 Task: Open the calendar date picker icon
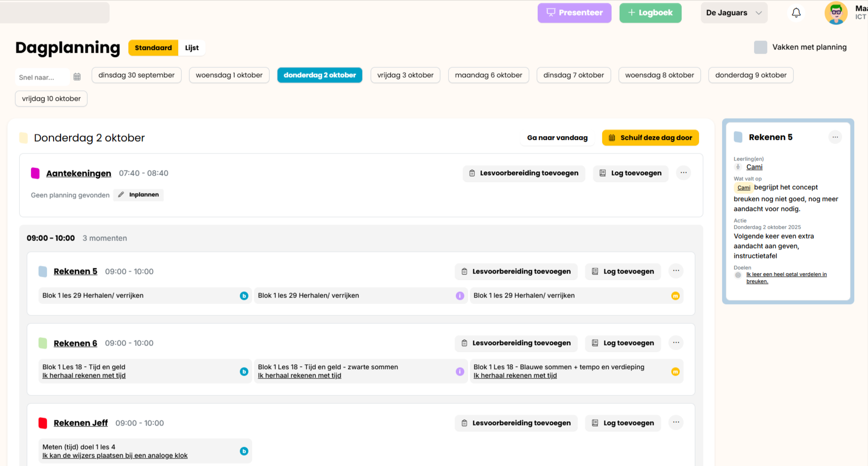click(x=77, y=77)
